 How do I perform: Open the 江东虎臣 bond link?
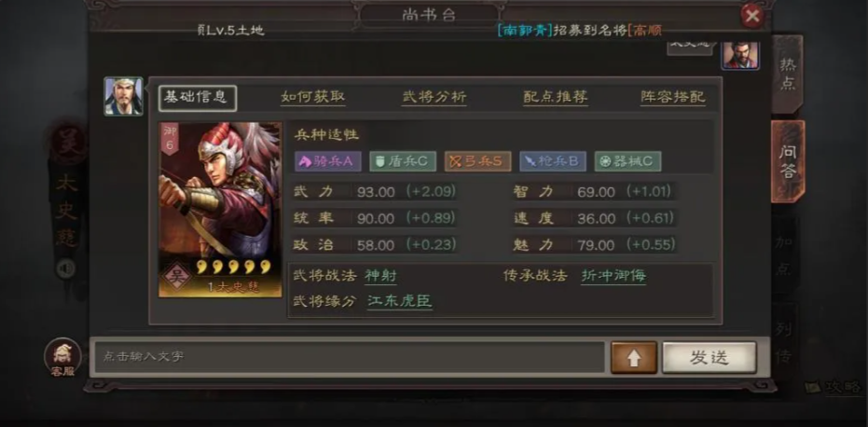[x=400, y=302]
